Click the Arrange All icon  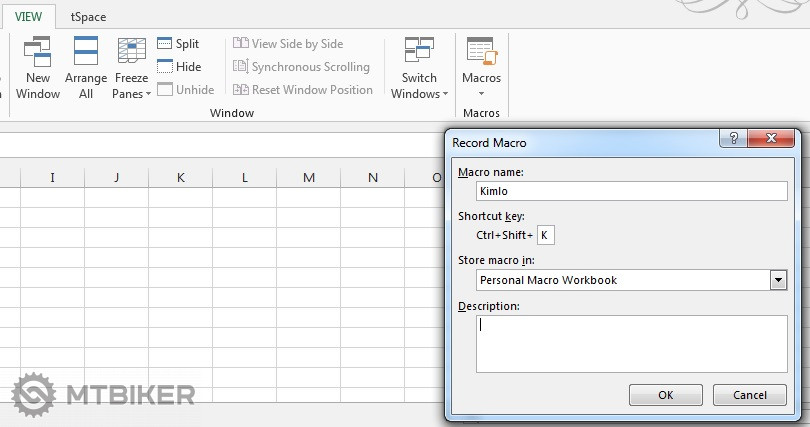(x=85, y=53)
